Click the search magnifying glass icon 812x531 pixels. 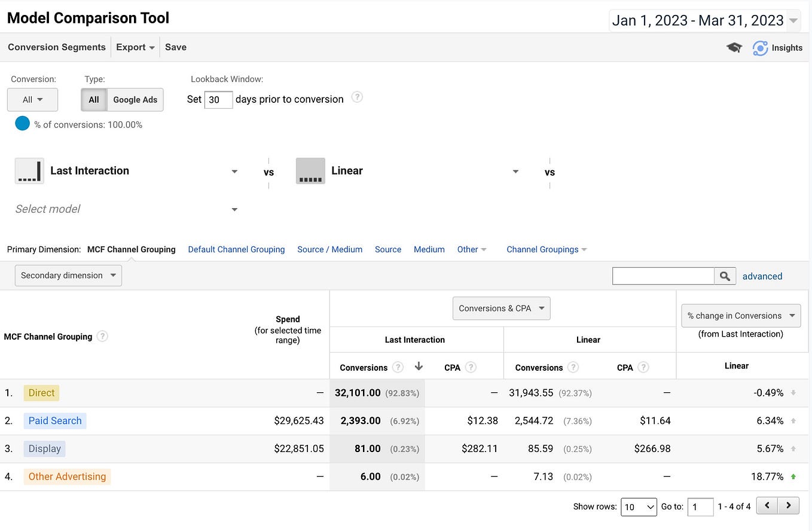pos(725,276)
